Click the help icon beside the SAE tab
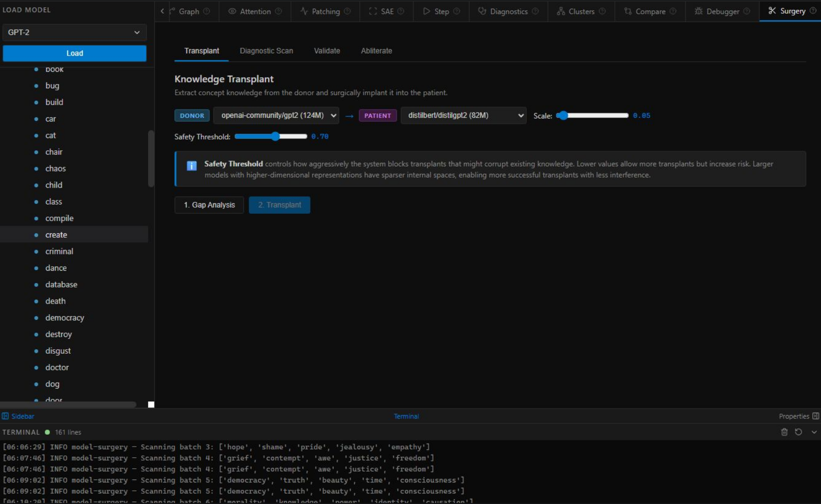Viewport: 821px width, 504px height. [x=401, y=11]
